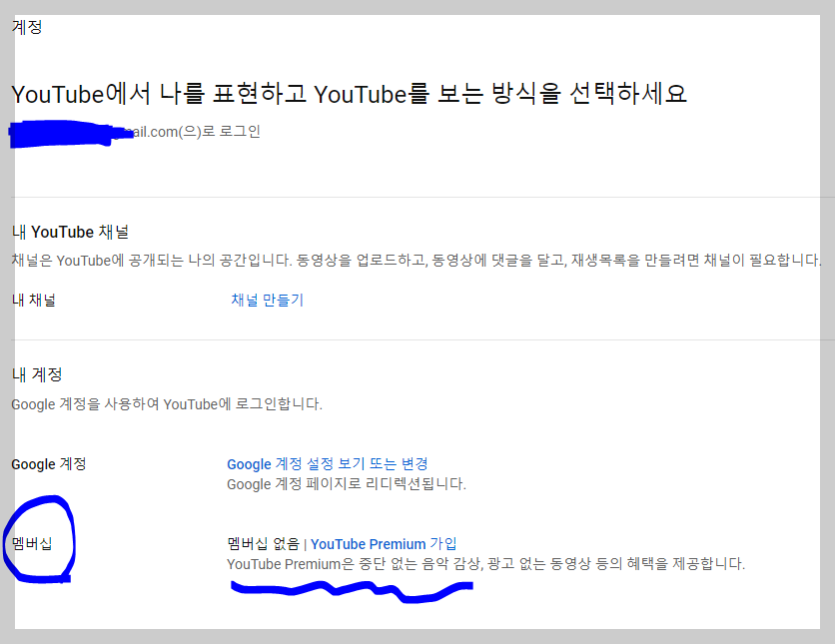
Task: Click the '멤버십 없음' status text
Action: 263,544
